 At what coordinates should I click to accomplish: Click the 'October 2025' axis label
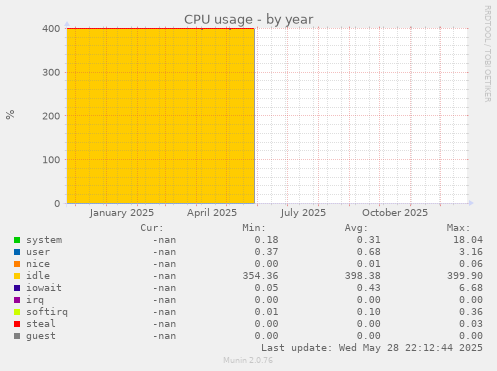395,213
